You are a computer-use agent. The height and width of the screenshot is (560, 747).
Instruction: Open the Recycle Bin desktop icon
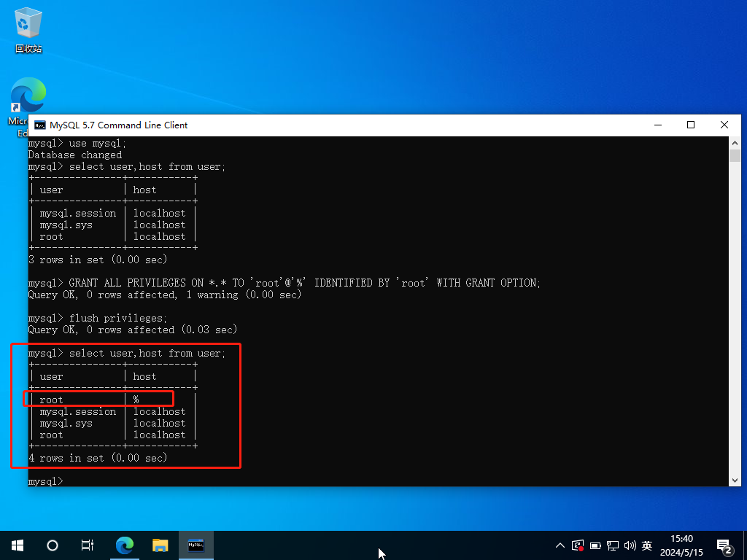click(x=28, y=28)
